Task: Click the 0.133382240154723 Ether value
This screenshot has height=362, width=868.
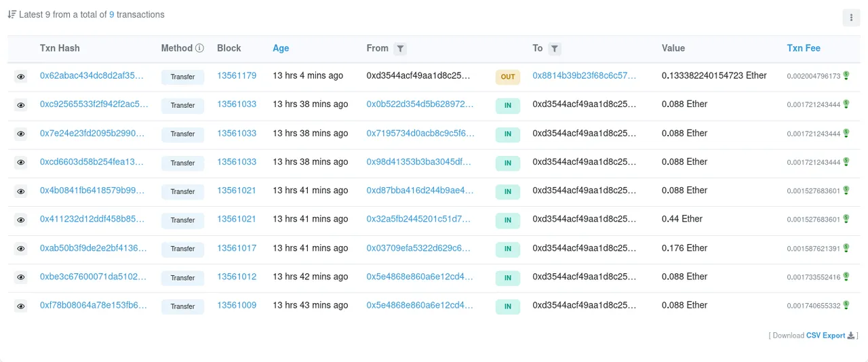Action: [714, 75]
